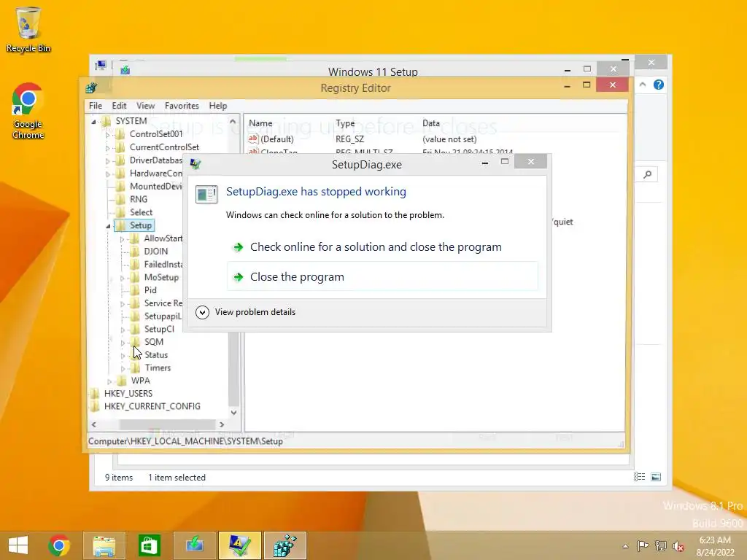Open File Explorer from the taskbar

pos(104,545)
